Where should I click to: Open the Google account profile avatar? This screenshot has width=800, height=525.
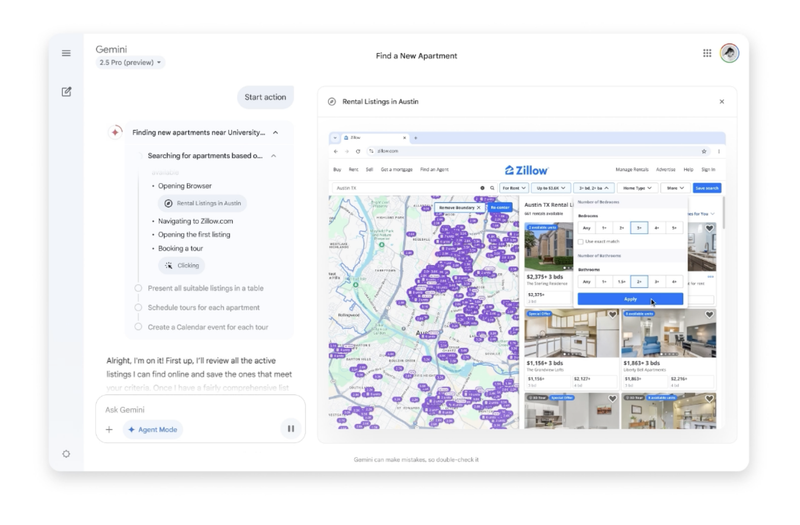729,53
